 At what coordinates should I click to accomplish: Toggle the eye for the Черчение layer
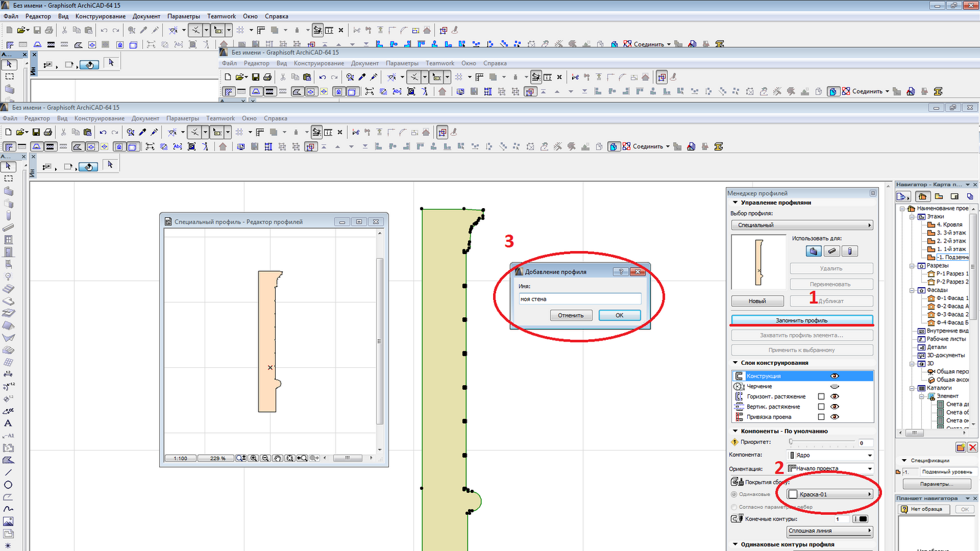(x=834, y=386)
